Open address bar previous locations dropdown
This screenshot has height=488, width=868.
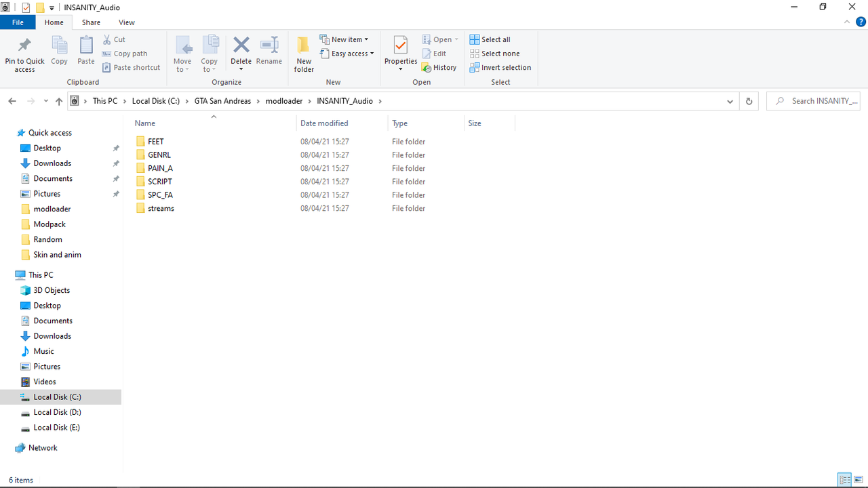coord(730,101)
